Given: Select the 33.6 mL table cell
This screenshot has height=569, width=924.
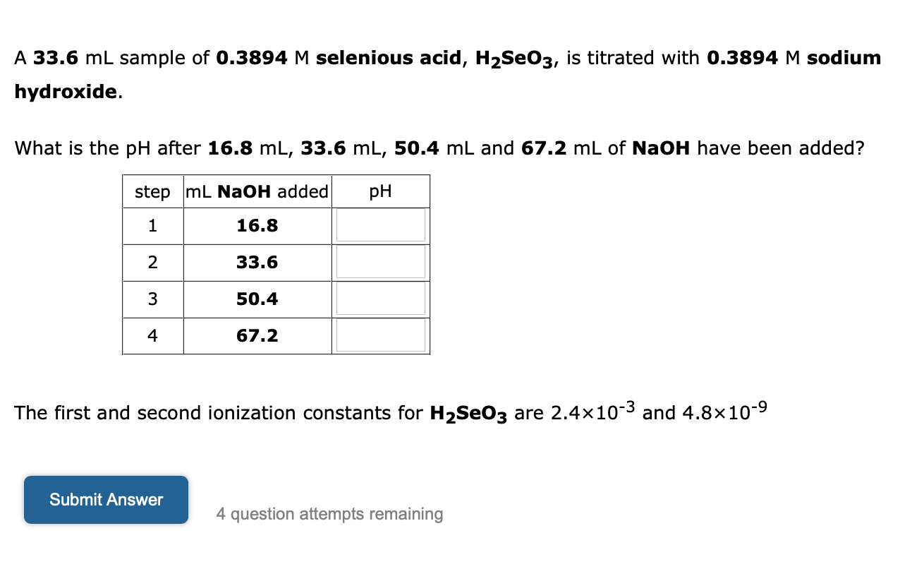Looking at the screenshot, I should pyautogui.click(x=257, y=262).
